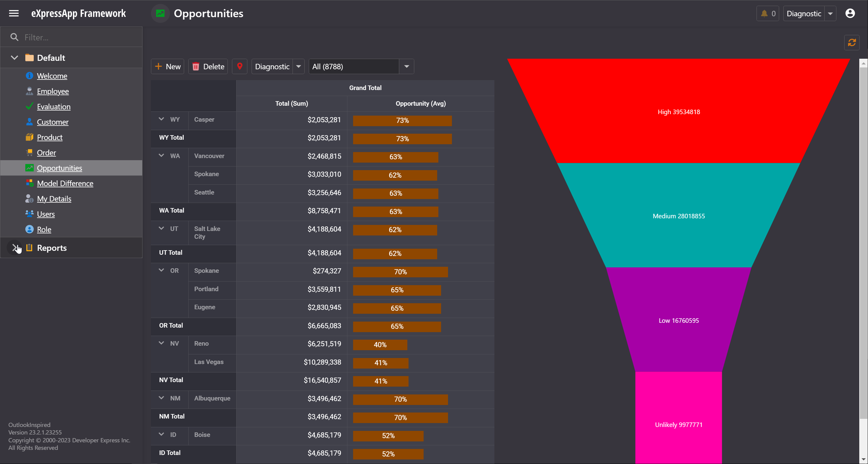The height and width of the screenshot is (464, 868).
Task: Click the Opportunities header chart icon
Action: [160, 14]
